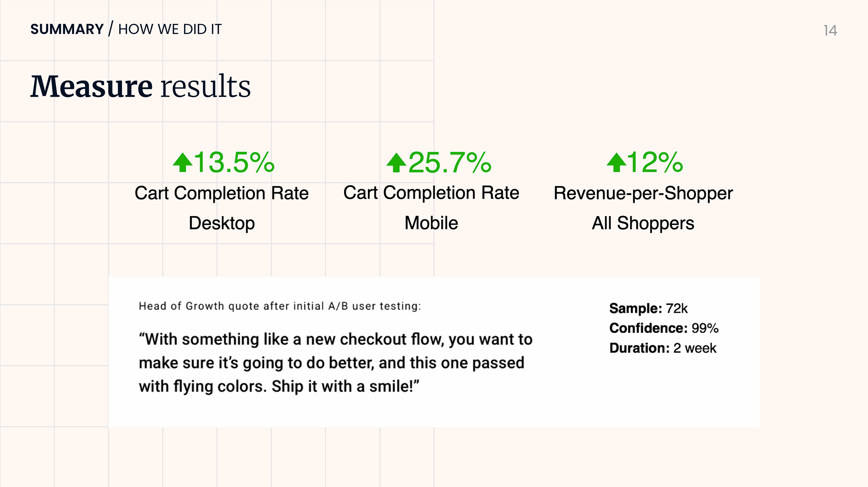This screenshot has height=487, width=868.
Task: Click the Duration: 2 week line
Action: 663,348
